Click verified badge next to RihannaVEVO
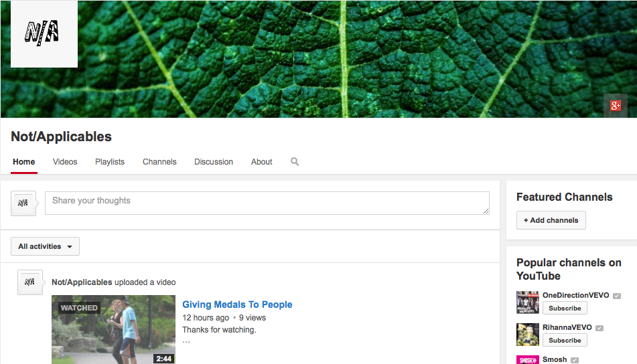This screenshot has width=637, height=364. point(599,328)
